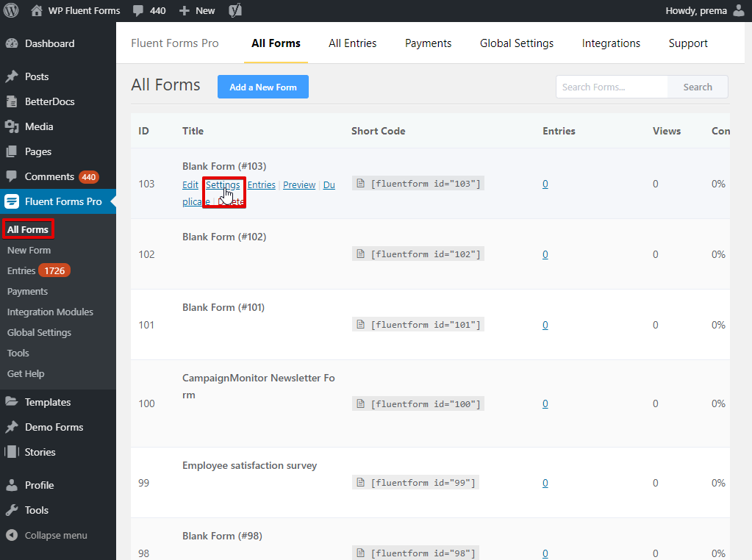The width and height of the screenshot is (752, 560).
Task: Click the Tools wrench icon in sidebar
Action: (12, 510)
